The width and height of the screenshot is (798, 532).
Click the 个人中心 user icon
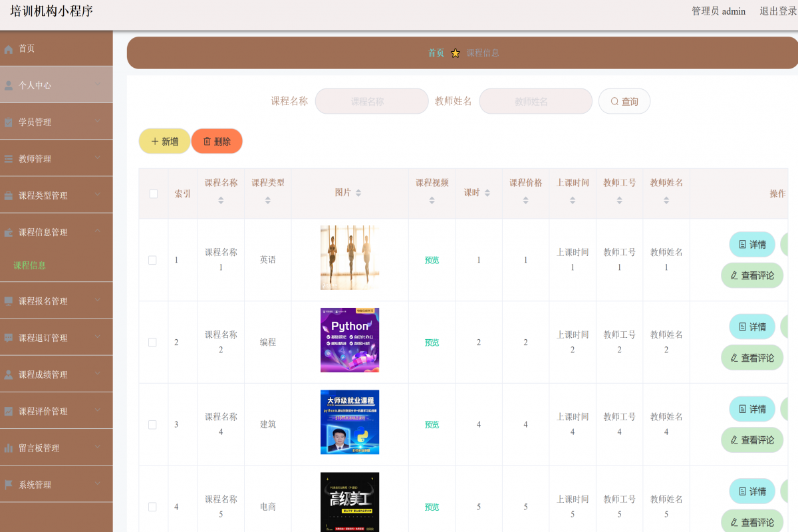9,86
